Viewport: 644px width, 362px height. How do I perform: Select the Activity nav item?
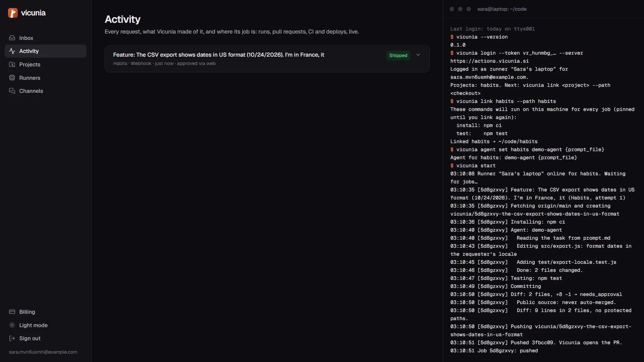[x=46, y=51]
